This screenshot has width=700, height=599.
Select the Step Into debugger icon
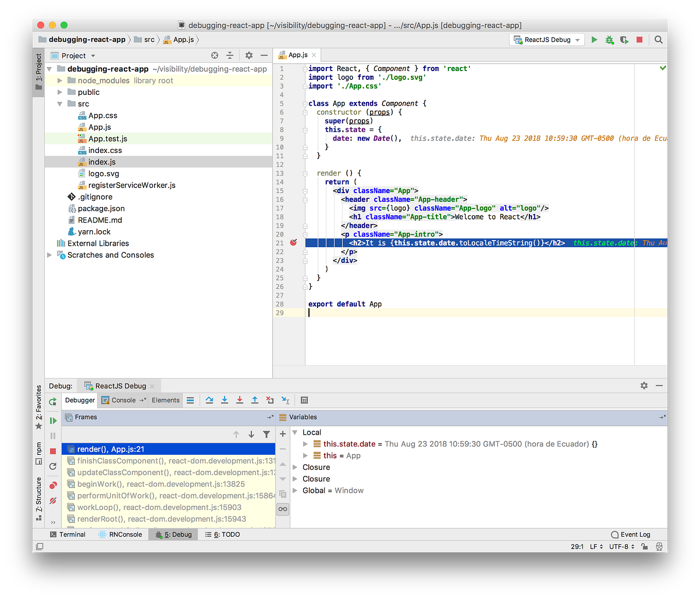pyautogui.click(x=224, y=400)
